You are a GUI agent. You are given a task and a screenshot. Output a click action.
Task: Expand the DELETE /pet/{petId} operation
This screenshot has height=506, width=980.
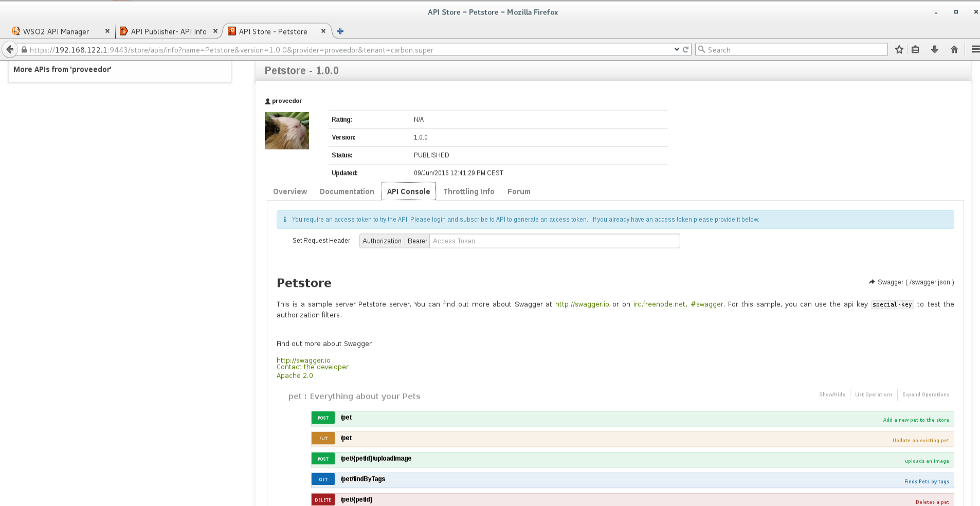point(356,499)
